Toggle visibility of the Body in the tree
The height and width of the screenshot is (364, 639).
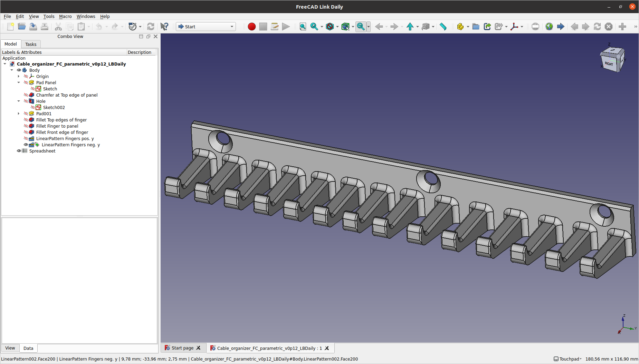pos(19,70)
